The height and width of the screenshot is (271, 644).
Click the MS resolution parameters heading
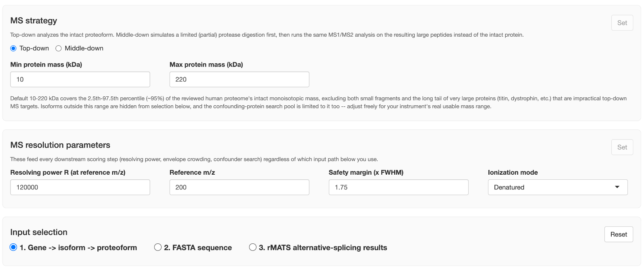click(60, 145)
